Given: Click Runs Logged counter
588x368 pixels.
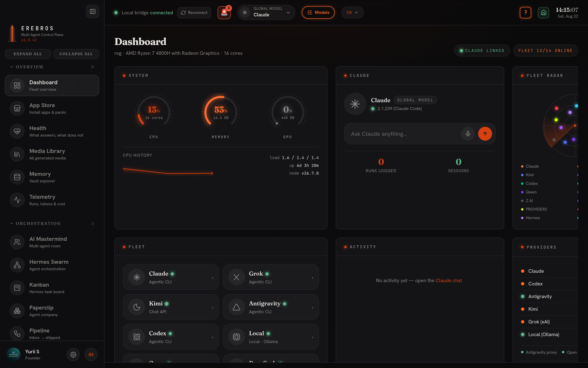Looking at the screenshot, I should (381, 165).
